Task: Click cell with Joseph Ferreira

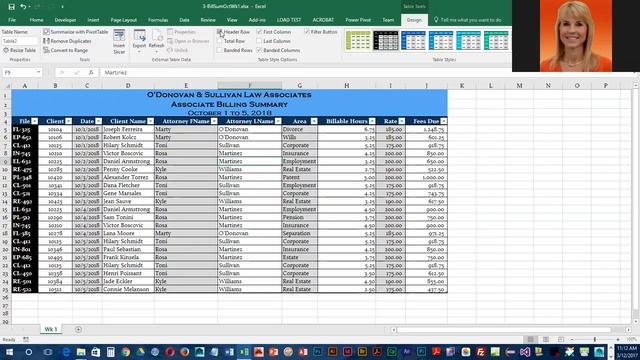Action: click(x=128, y=129)
